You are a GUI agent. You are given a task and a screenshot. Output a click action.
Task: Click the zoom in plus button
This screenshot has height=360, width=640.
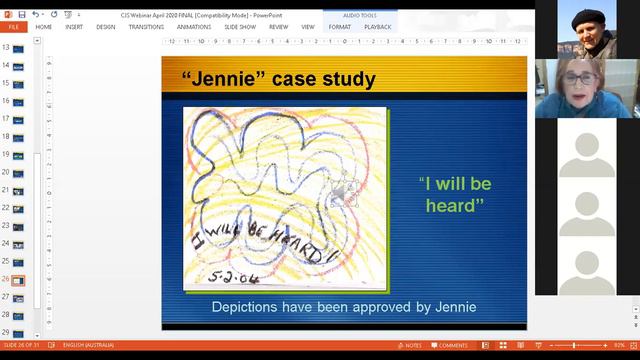pos(605,345)
